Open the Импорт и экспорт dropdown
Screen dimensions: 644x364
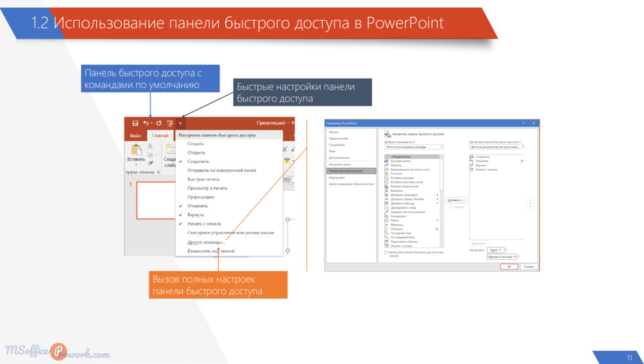(502, 257)
